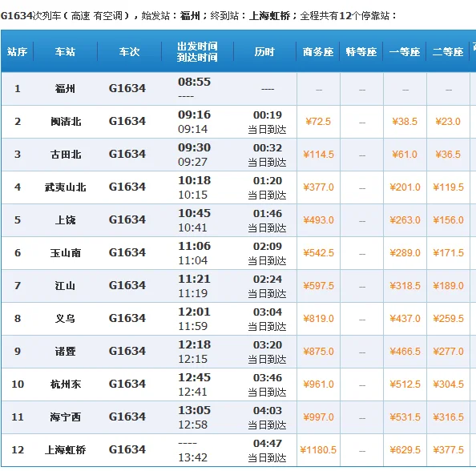Screen dimensions: 476x471
Task: Click second class price ¥304.5
Action: tap(449, 384)
